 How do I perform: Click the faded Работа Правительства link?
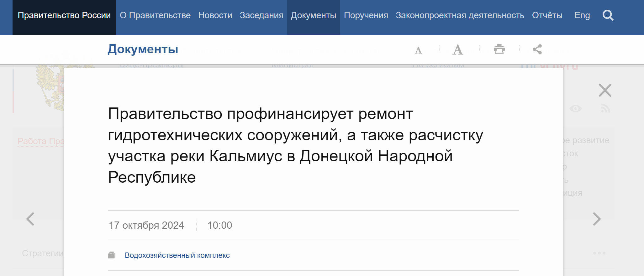[41, 141]
